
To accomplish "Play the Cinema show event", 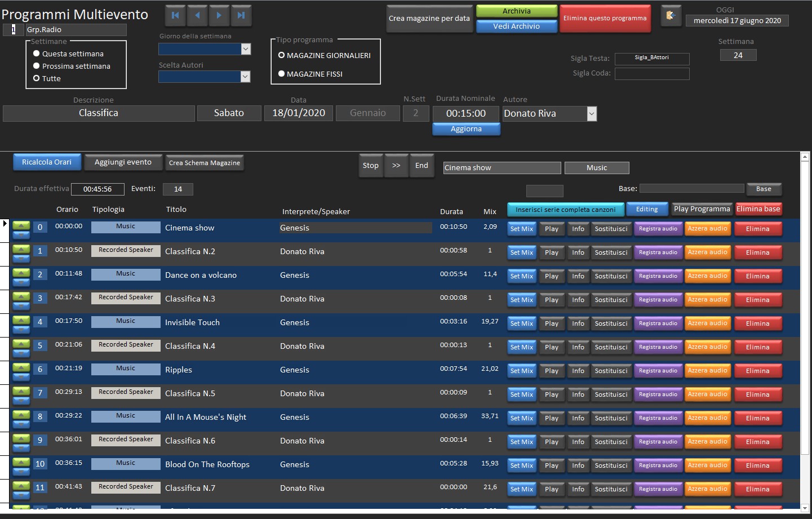I will point(552,229).
